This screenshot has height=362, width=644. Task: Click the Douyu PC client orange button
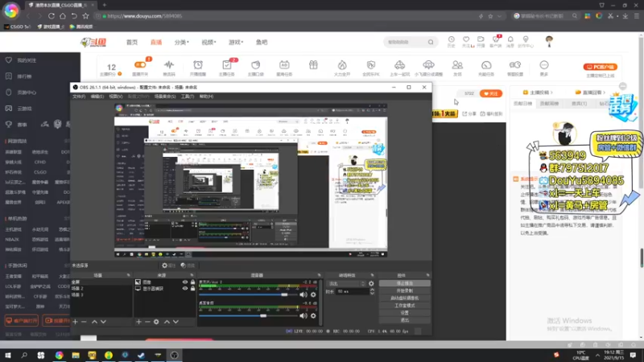[600, 67]
